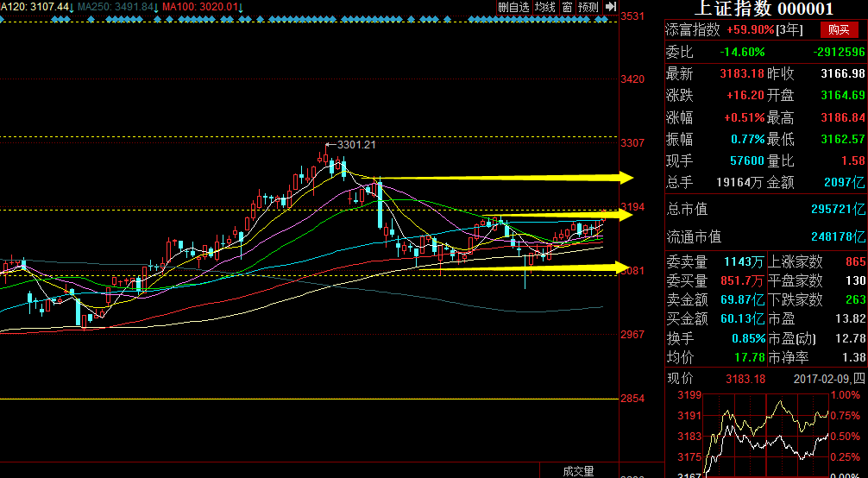Click the 预测 forecast button
Viewport: 868px width, 478px height.
(588, 7)
